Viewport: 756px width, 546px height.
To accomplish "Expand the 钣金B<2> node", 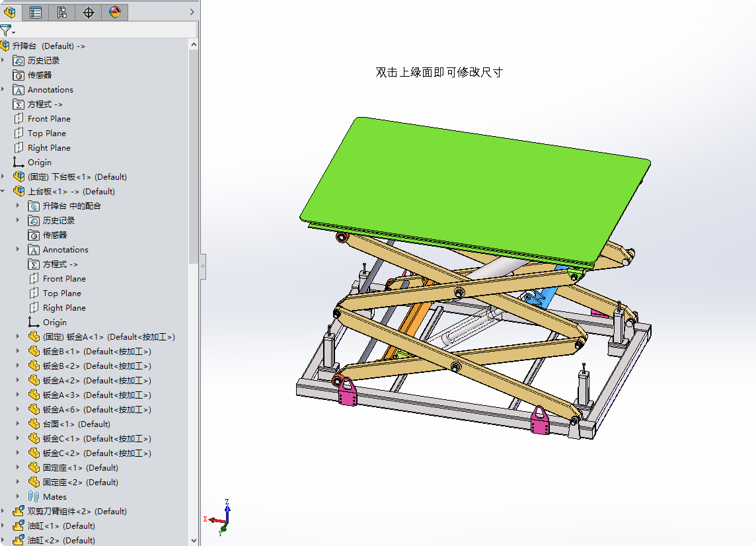I will [x=18, y=366].
